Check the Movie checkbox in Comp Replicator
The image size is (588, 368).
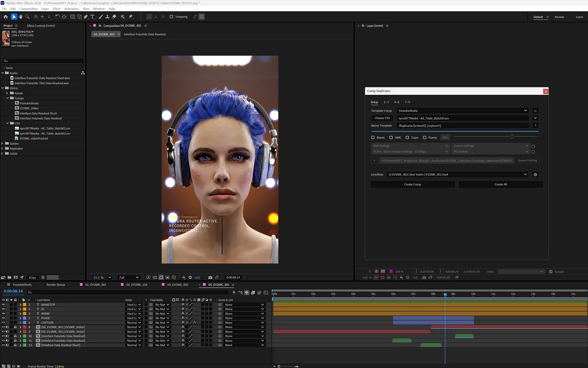coord(373,138)
